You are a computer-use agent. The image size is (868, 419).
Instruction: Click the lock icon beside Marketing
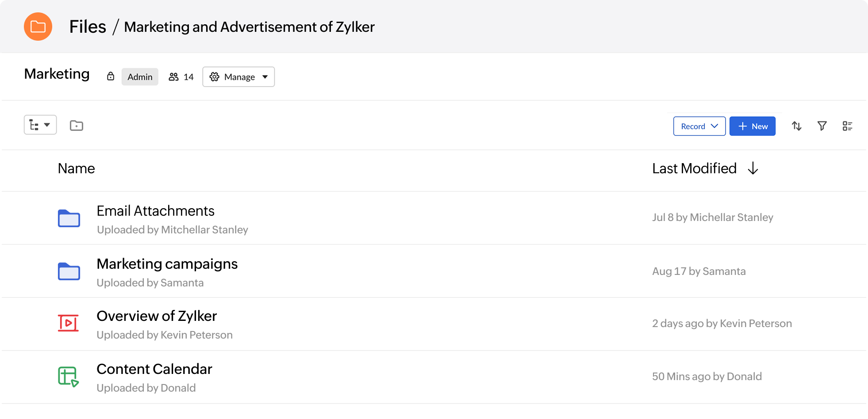[111, 76]
